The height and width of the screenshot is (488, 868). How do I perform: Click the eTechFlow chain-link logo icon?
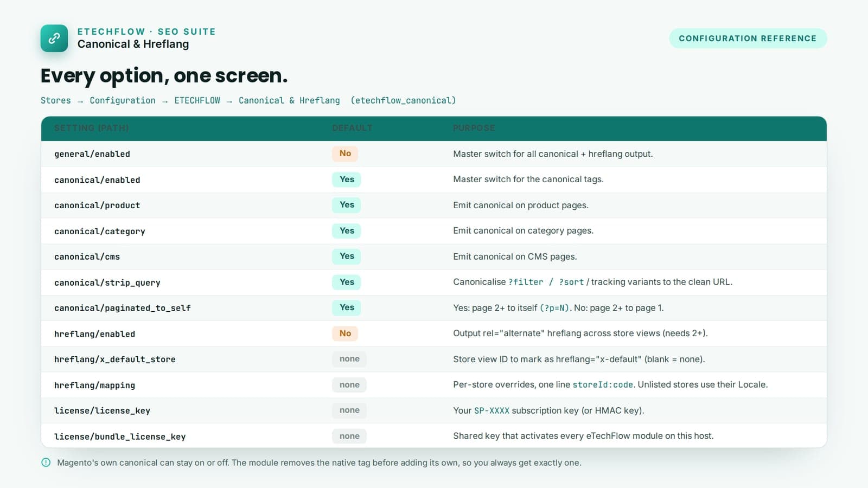coord(54,38)
